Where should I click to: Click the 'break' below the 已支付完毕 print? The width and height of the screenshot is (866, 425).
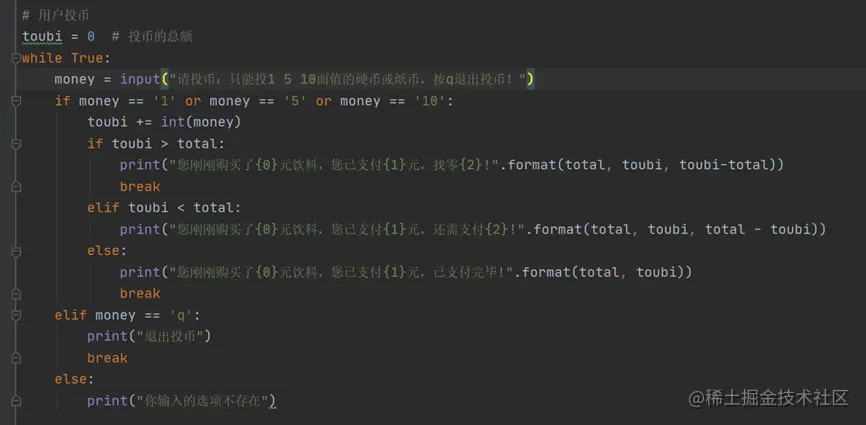click(x=140, y=294)
